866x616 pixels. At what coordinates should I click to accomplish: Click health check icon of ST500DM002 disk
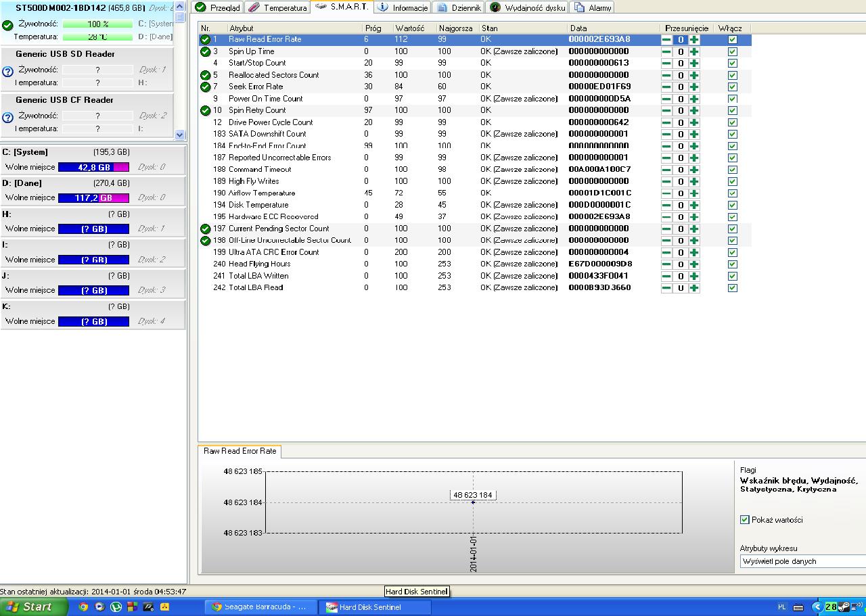point(7,26)
